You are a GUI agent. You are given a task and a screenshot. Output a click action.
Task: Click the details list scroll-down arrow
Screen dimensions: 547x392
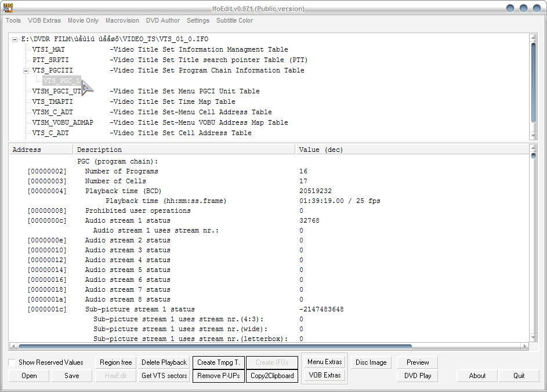tap(533, 337)
